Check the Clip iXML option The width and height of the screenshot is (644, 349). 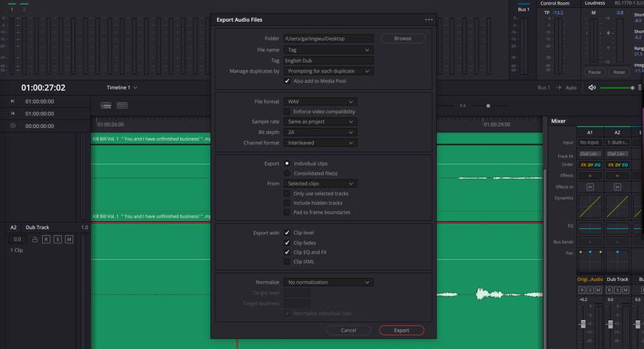[x=287, y=262]
